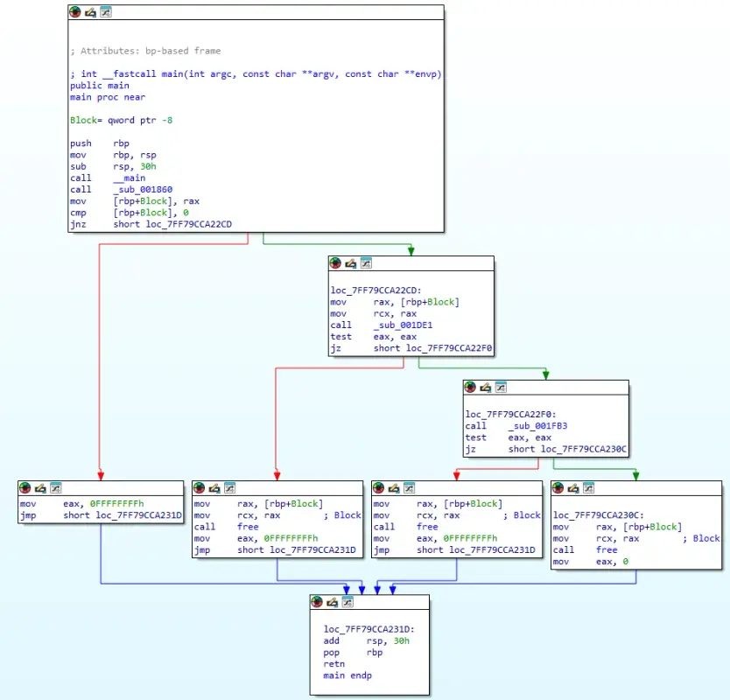The image size is (730, 700).
Task: Click the 'retn' instruction
Action: (x=334, y=664)
